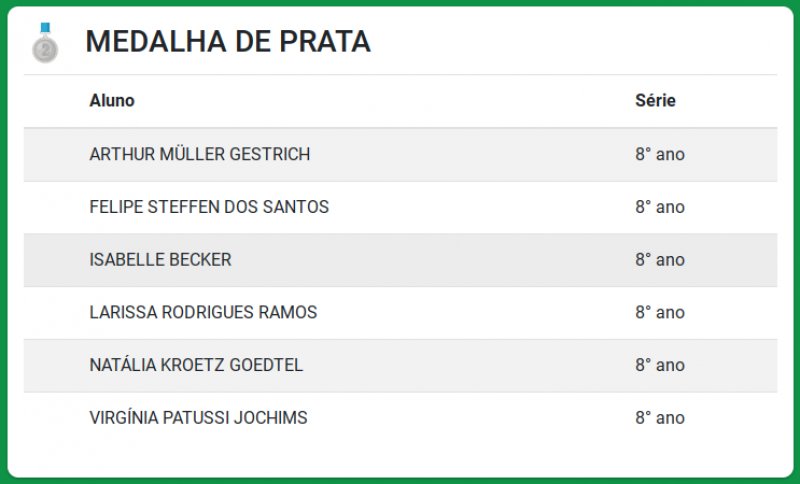Click the word PRATA in the title
The width and height of the screenshot is (800, 484).
pyautogui.click(x=325, y=41)
